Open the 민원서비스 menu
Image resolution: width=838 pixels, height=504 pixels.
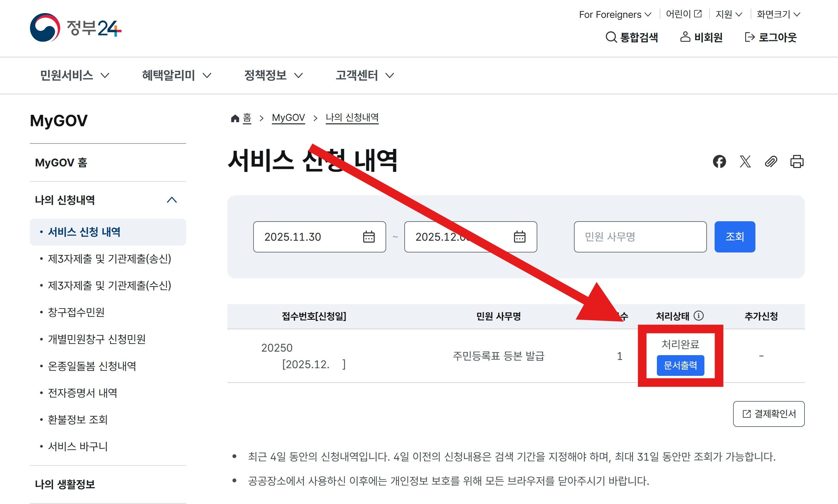(74, 75)
